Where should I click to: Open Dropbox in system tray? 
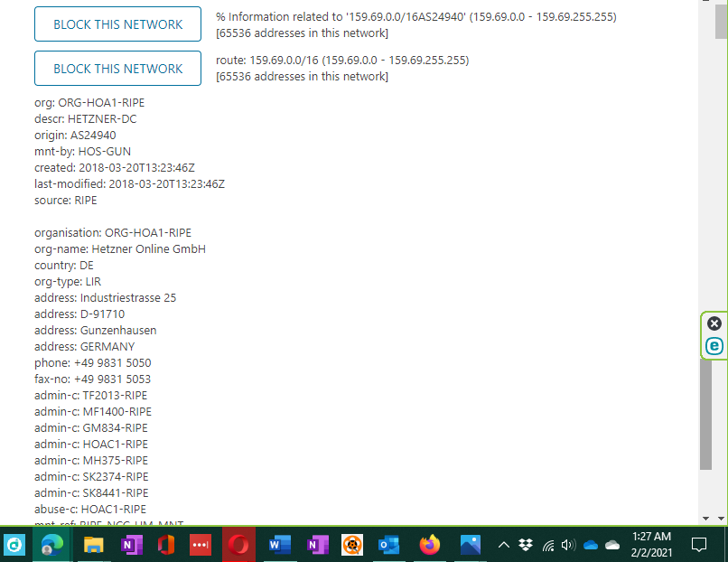coord(526,545)
